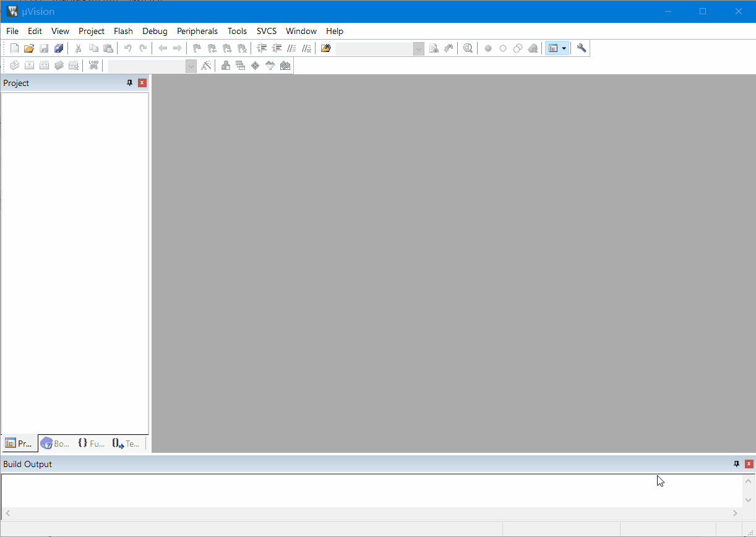The image size is (756, 537).
Task: Click the LOAD download icon
Action: tap(93, 66)
